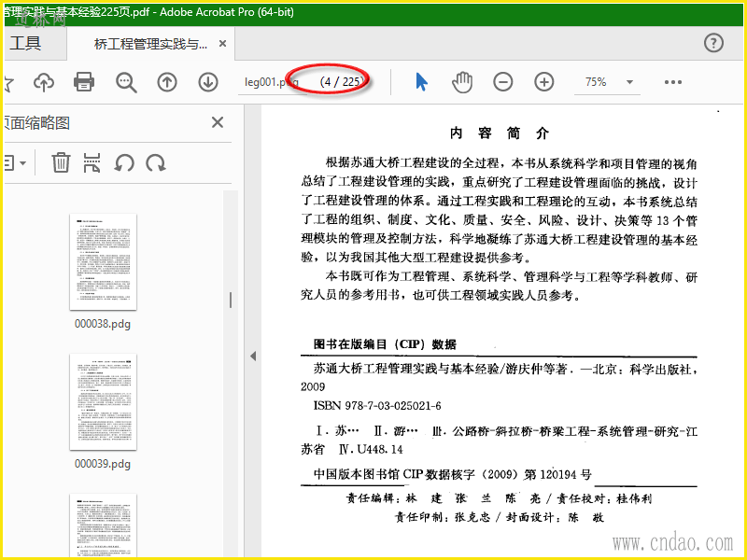
Task: Open the thumbnails options dropdown menu
Action: point(14,163)
